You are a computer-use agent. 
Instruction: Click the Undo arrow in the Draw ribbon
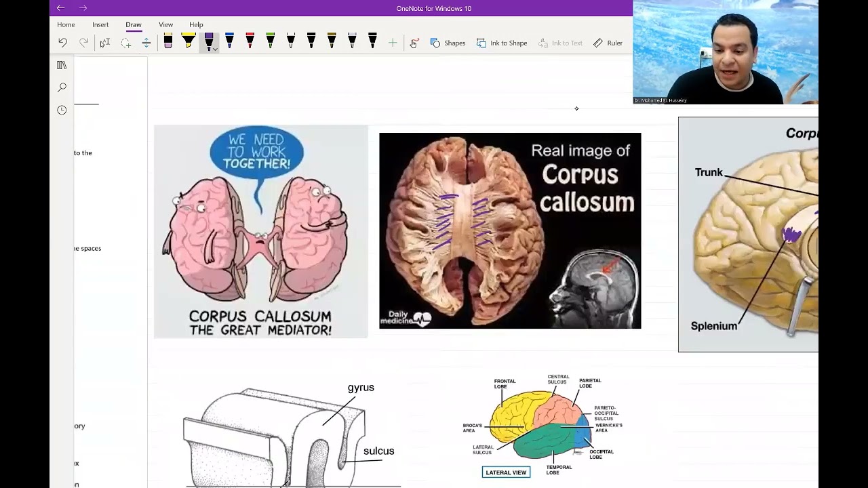tap(62, 43)
